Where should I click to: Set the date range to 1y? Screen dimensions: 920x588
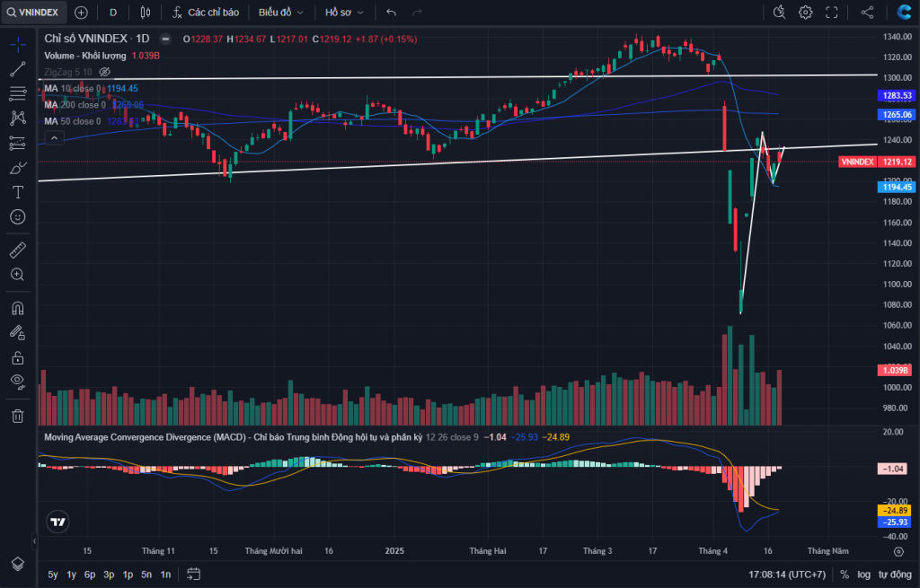[71, 575]
